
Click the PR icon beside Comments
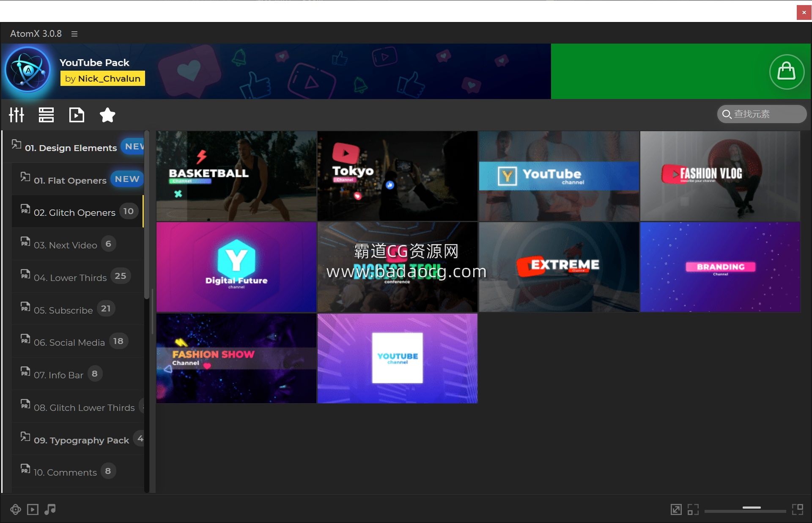pos(25,469)
